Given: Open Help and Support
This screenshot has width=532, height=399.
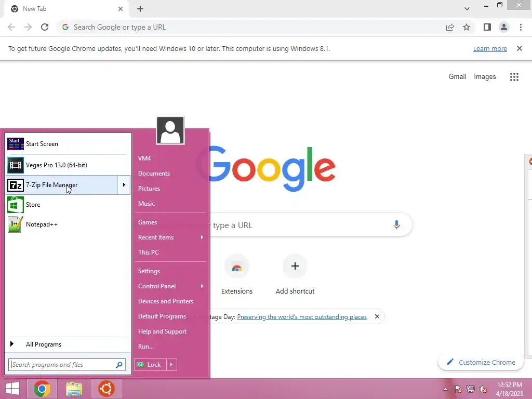Looking at the screenshot, I should coord(162,331).
